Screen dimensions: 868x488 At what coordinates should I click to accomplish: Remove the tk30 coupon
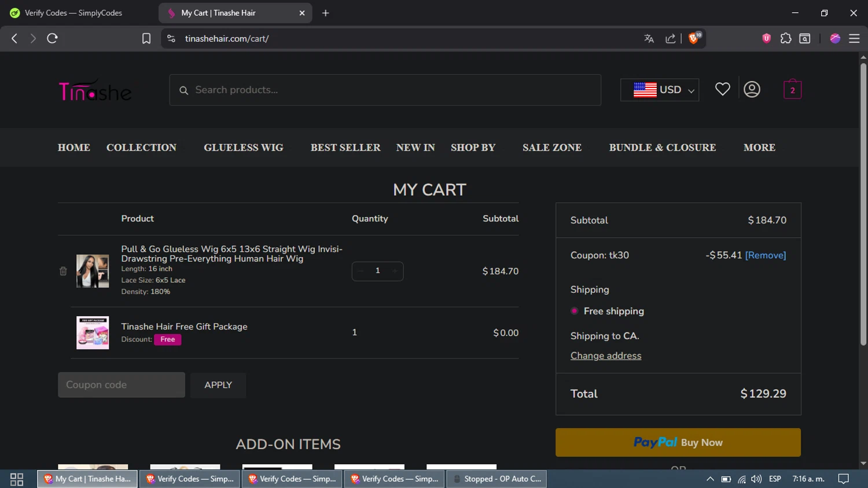(766, 255)
